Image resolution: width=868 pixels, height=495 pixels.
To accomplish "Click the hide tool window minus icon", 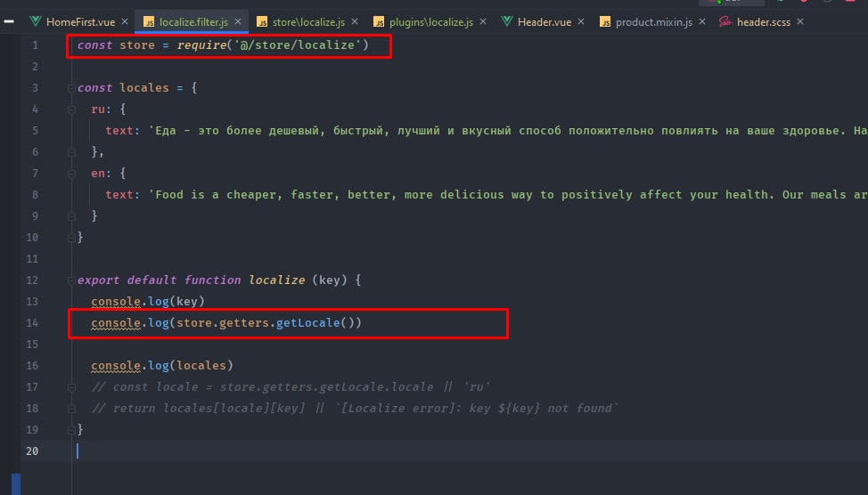I will tap(9, 21).
